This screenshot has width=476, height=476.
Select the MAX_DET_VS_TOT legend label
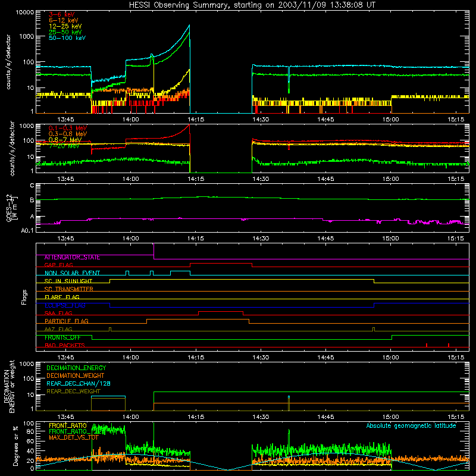coord(73,437)
